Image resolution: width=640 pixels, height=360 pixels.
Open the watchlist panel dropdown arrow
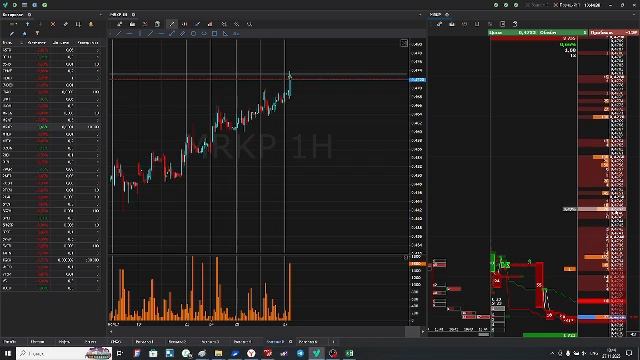(101, 15)
